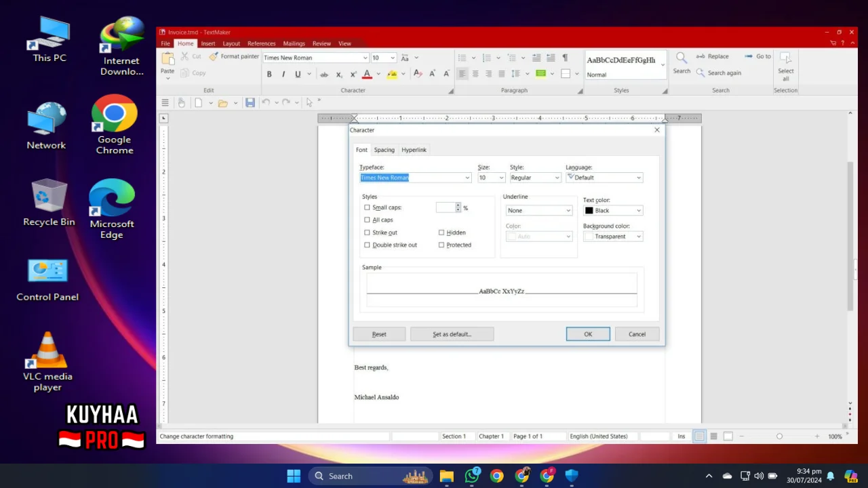The width and height of the screenshot is (868, 488).
Task: Click the hamburger menu icon in quick toolbar
Action: [165, 102]
